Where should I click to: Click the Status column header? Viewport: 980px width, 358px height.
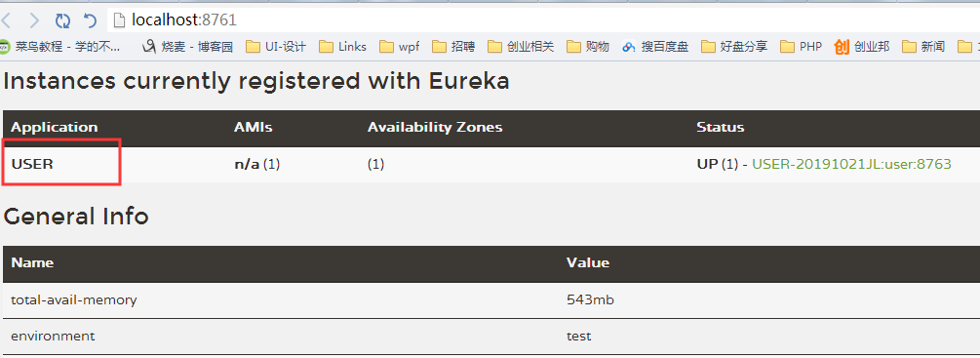720,128
